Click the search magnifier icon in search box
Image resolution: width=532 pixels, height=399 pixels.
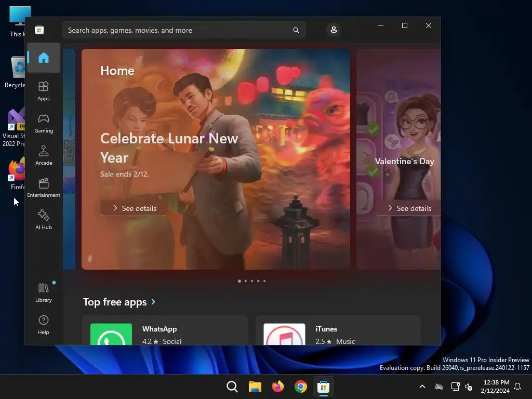(x=296, y=30)
